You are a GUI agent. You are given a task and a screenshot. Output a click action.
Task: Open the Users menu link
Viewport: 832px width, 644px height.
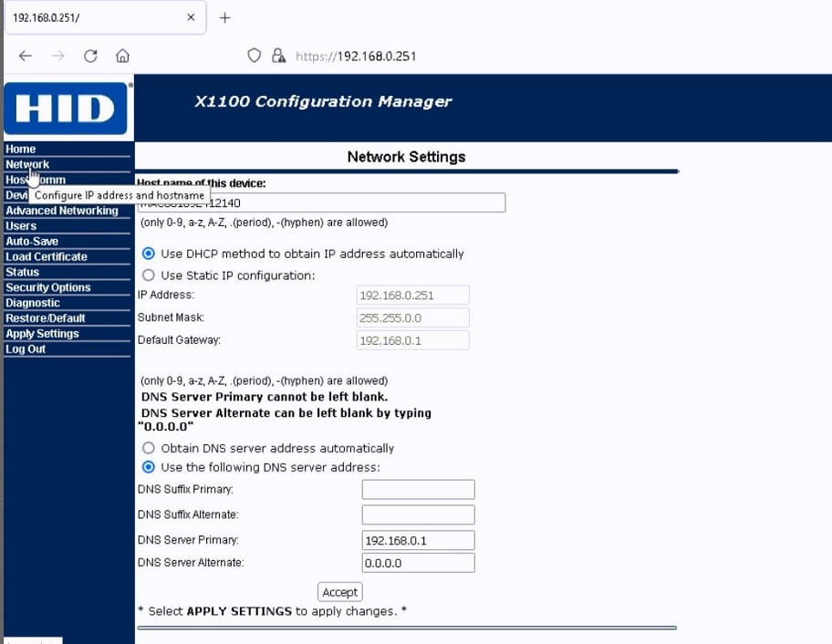21,226
